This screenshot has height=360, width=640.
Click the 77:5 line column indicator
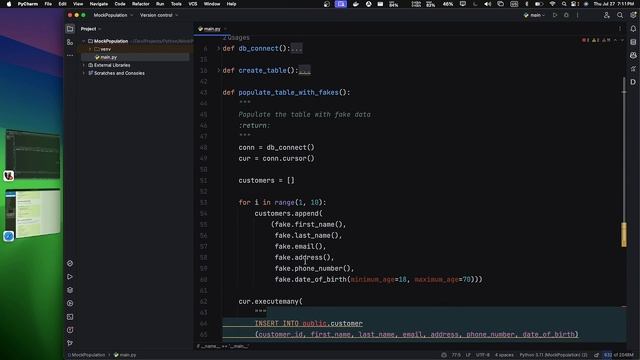(x=456, y=355)
